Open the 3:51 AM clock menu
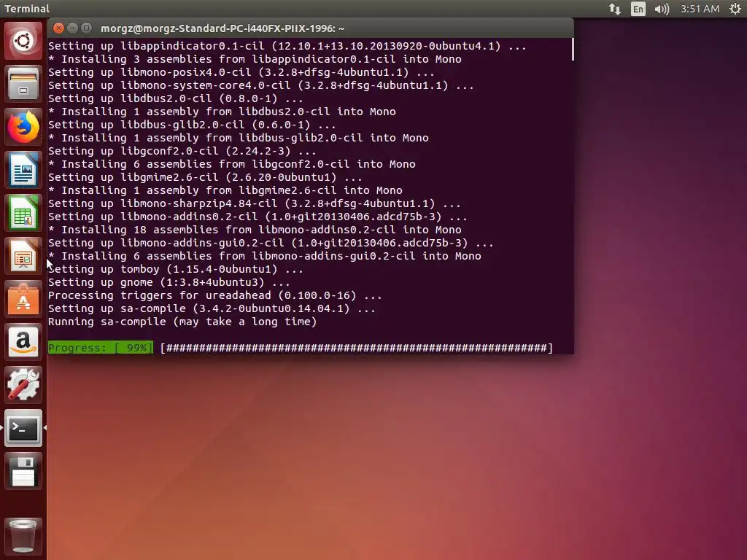 coord(700,9)
